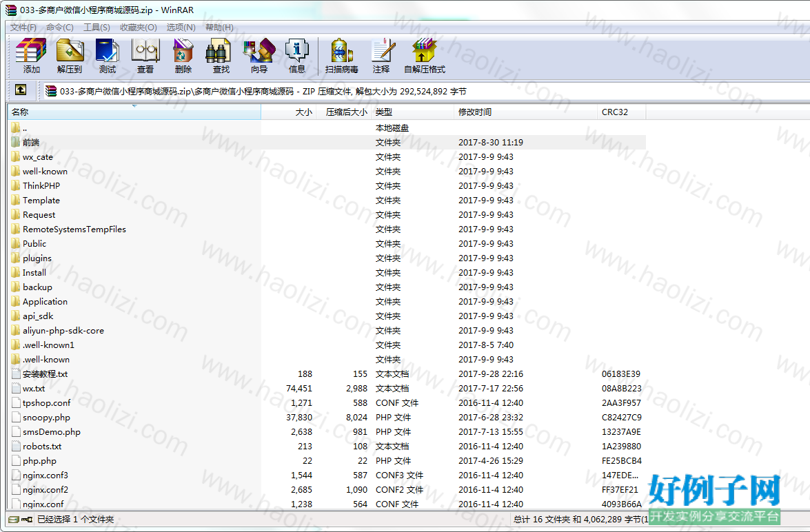Click the Comment (注释) toolbar icon
Screen dimensions: 810x532
point(383,56)
